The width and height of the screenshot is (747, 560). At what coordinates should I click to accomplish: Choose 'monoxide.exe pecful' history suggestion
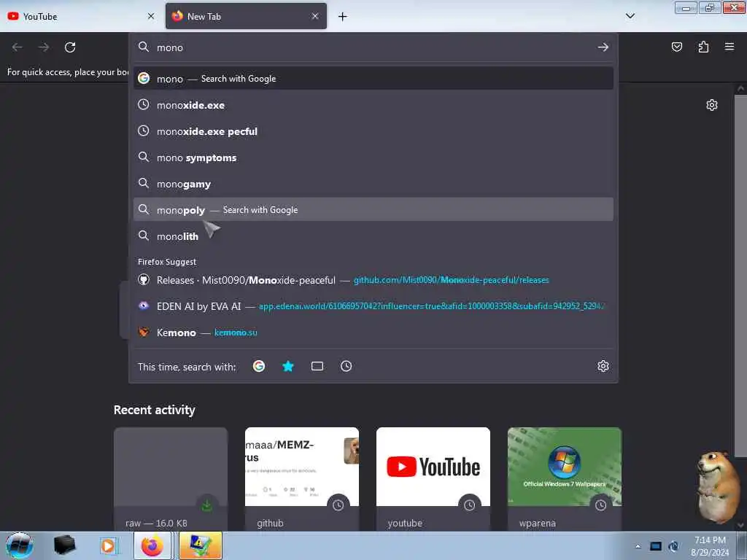point(373,131)
